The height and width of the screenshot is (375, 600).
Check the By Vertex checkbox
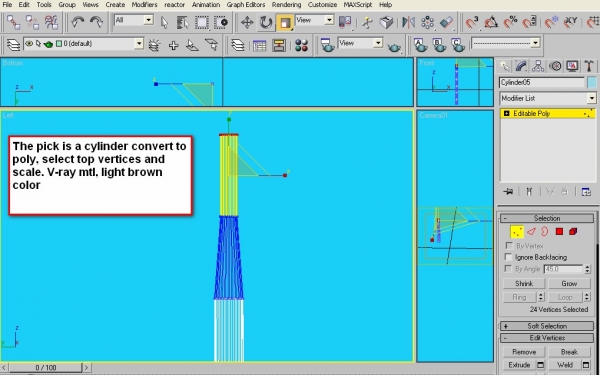tap(509, 245)
